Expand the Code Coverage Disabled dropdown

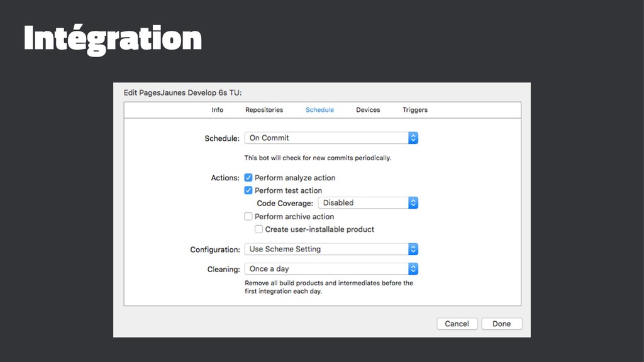click(363, 203)
